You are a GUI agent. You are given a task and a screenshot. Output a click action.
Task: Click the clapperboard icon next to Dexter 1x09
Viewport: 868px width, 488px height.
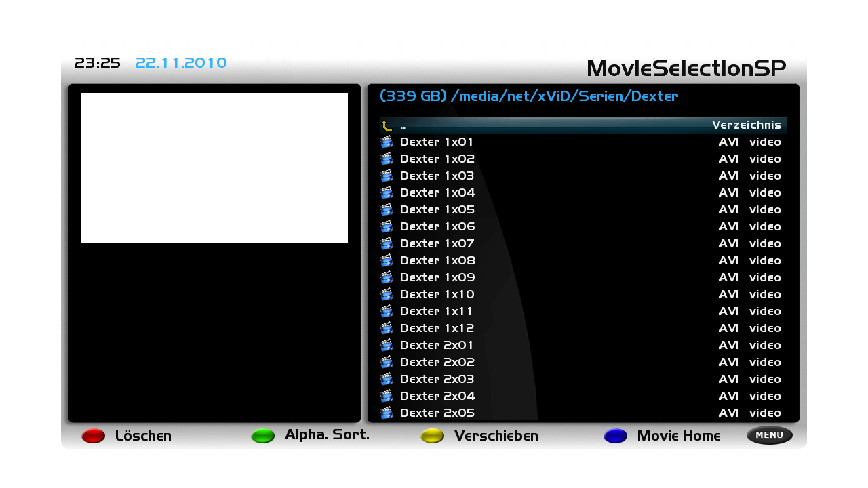click(387, 277)
